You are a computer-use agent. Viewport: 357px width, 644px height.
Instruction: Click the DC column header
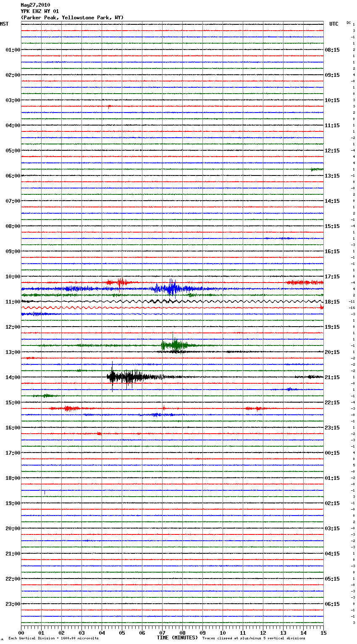pyautogui.click(x=349, y=22)
